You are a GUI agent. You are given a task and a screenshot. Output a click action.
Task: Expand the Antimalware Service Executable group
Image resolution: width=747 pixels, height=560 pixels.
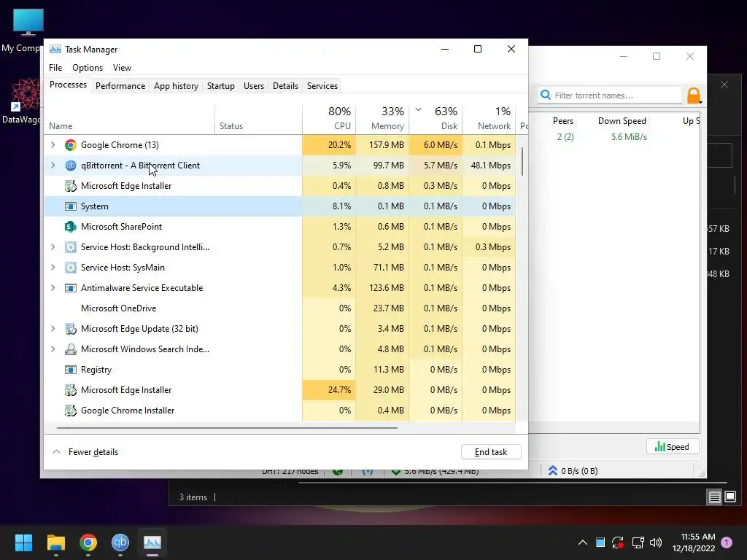coord(53,288)
